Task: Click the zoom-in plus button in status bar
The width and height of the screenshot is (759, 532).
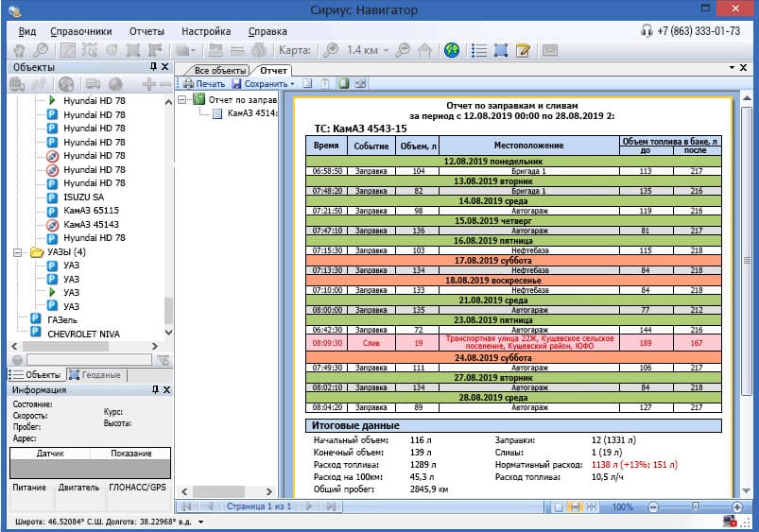Action: 737,507
